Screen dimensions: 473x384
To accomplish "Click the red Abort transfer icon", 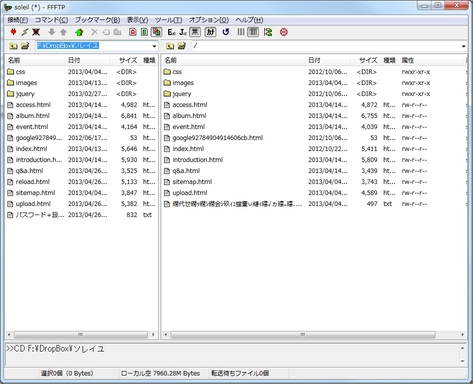I will pos(284,32).
